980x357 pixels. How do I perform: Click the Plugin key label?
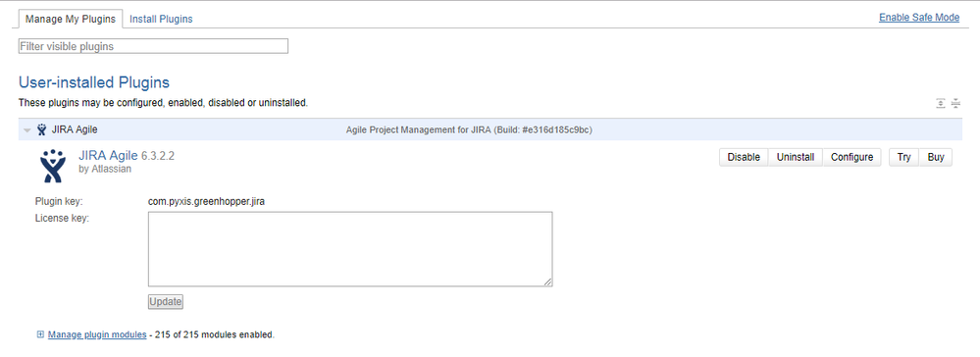pyautogui.click(x=60, y=201)
